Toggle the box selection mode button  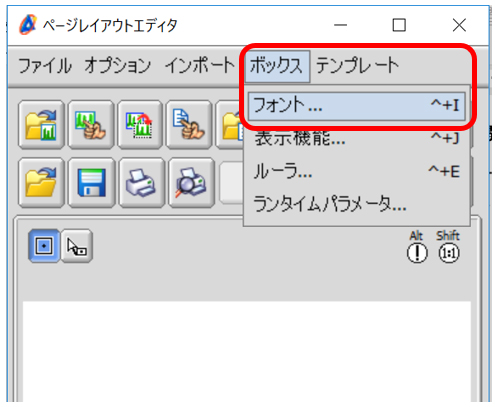[x=44, y=246]
